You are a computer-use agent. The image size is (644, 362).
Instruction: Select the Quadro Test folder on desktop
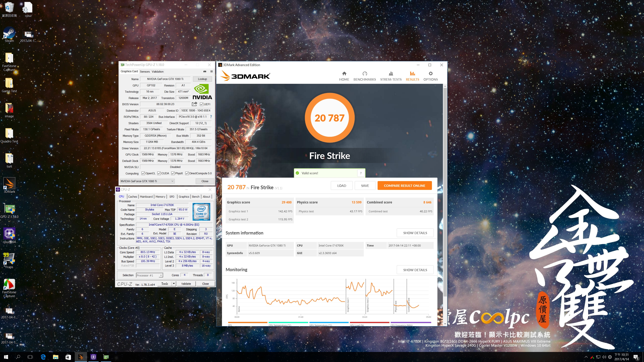[9, 135]
